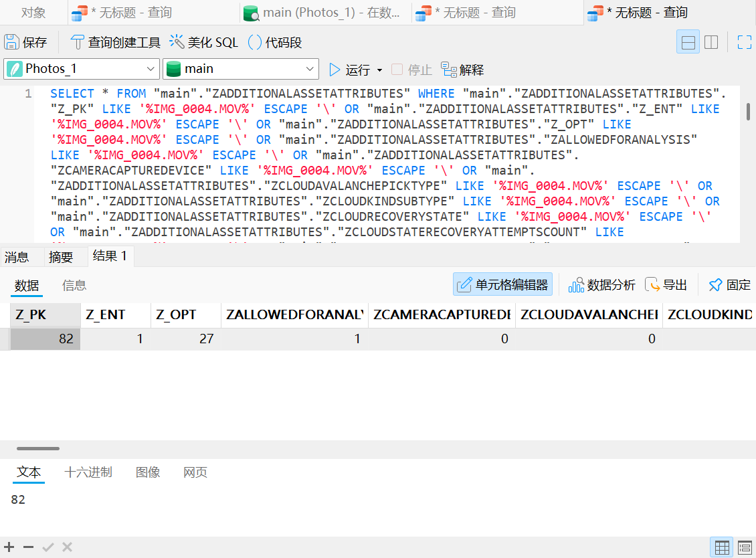Image resolution: width=756 pixels, height=558 pixels.
Task: Expand the main database dropdown
Action: 310,69
